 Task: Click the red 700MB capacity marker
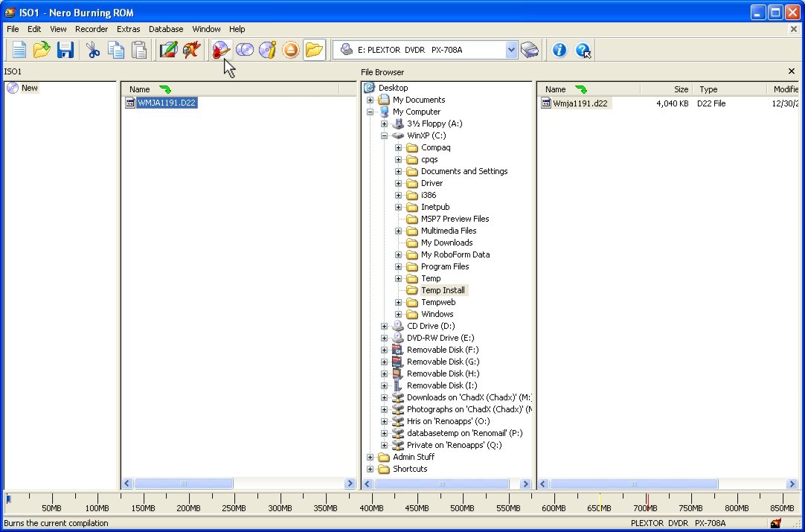pos(647,501)
